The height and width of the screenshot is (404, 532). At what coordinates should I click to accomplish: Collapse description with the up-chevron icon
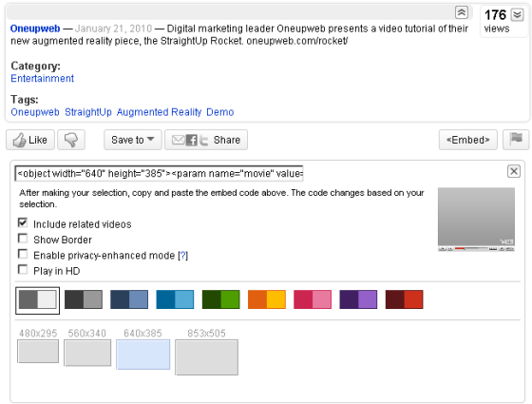pyautogui.click(x=462, y=12)
